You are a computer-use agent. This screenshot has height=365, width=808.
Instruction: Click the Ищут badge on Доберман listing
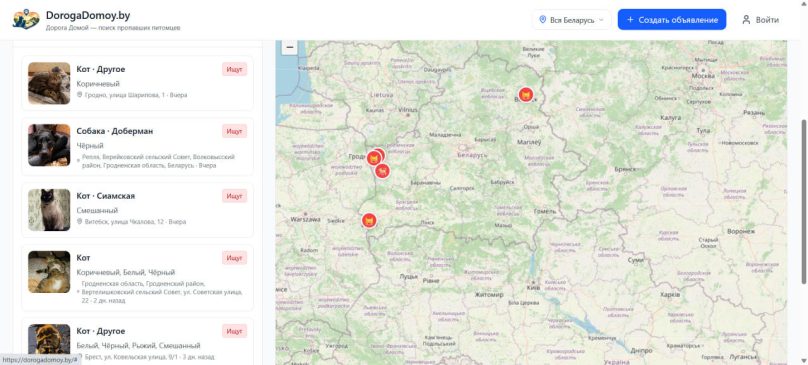pos(234,131)
